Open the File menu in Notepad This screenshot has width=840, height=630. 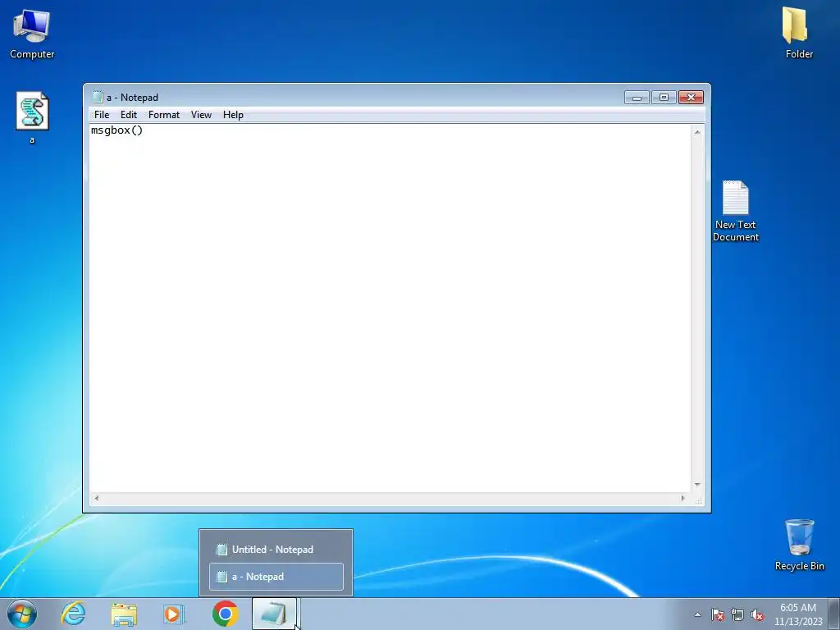click(102, 115)
